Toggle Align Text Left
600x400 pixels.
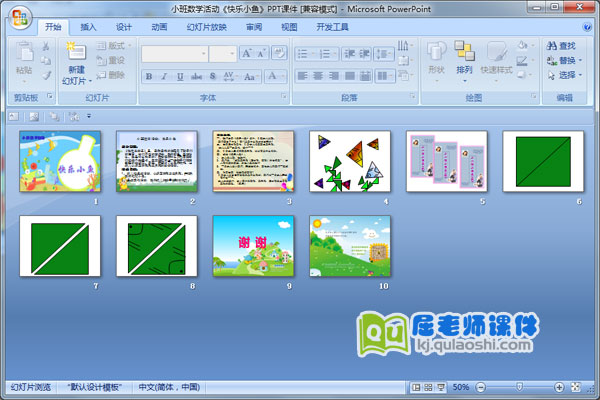[x=302, y=76]
